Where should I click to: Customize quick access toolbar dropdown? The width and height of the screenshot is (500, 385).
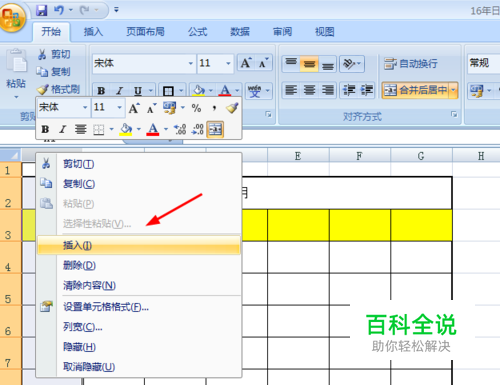[116, 10]
